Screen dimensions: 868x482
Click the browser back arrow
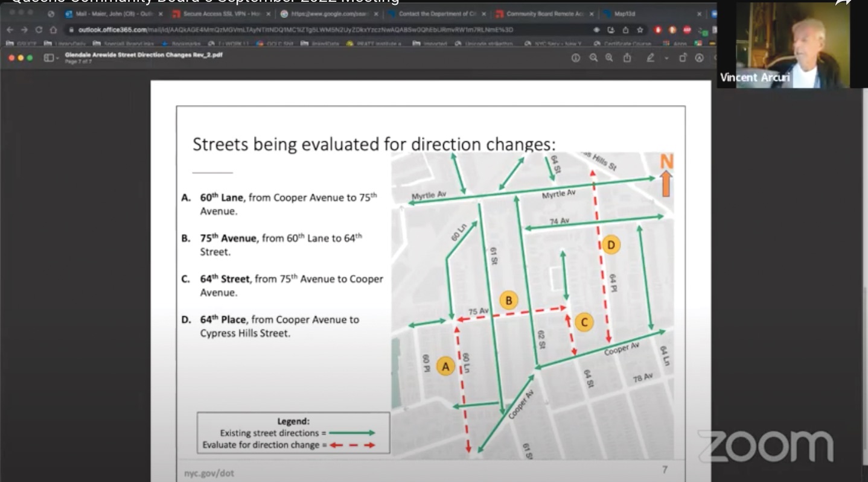click(9, 30)
